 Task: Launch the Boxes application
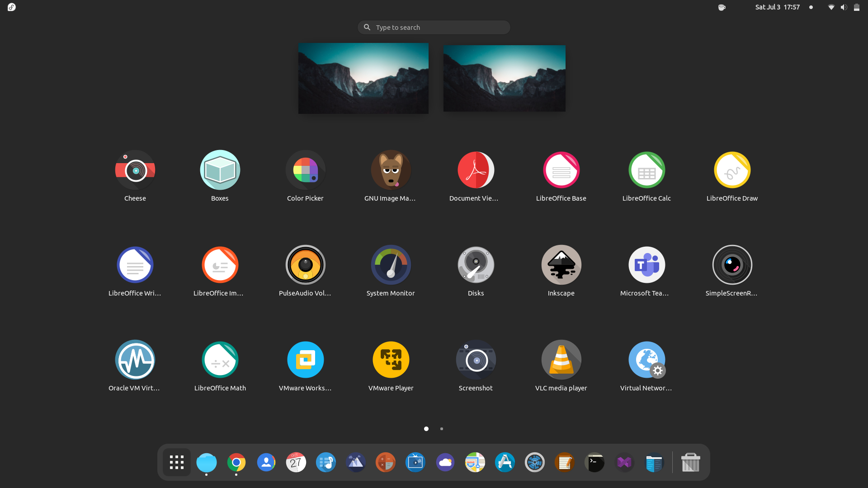220,170
